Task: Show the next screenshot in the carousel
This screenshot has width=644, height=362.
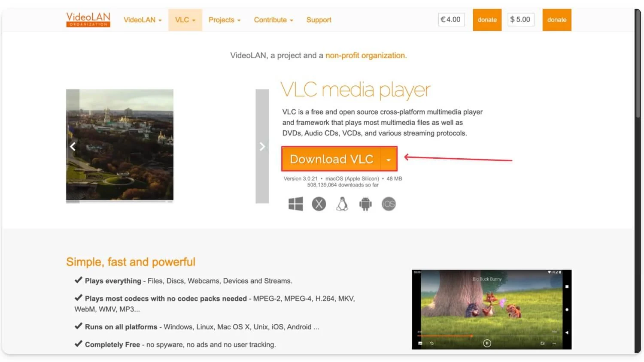Action: [262, 146]
